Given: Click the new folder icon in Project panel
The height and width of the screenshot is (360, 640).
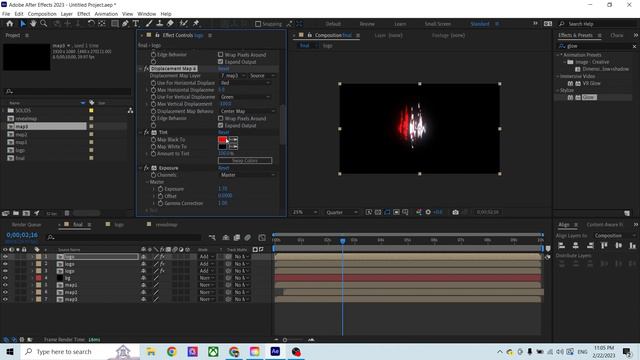Looking at the screenshot, I should tap(16, 213).
